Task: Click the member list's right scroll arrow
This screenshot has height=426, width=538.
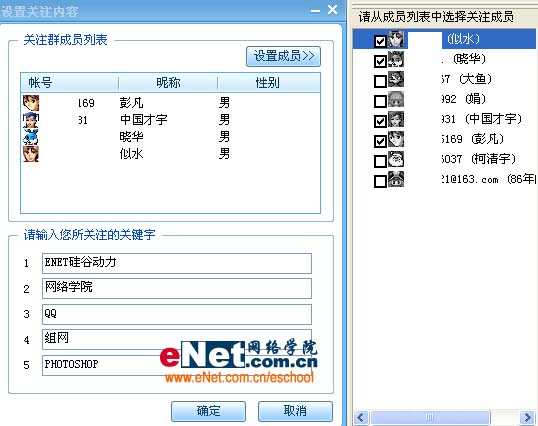Action: [527, 418]
